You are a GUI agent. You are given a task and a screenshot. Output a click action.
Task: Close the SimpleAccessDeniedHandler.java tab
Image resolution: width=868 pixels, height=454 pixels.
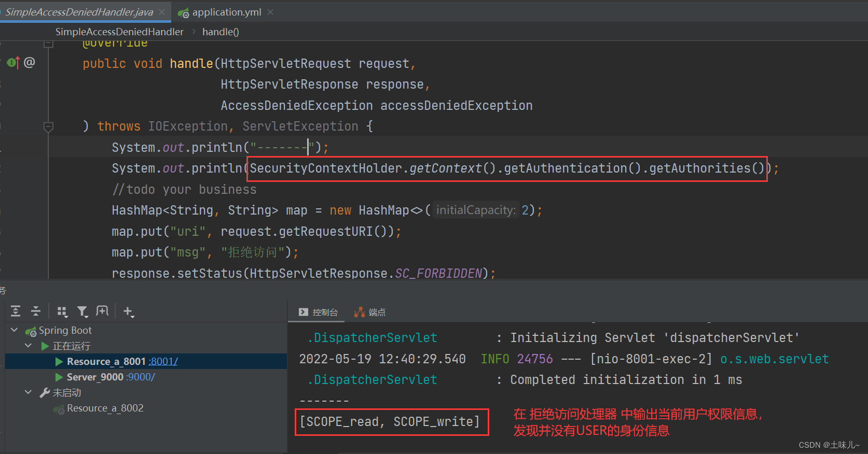pyautogui.click(x=162, y=12)
